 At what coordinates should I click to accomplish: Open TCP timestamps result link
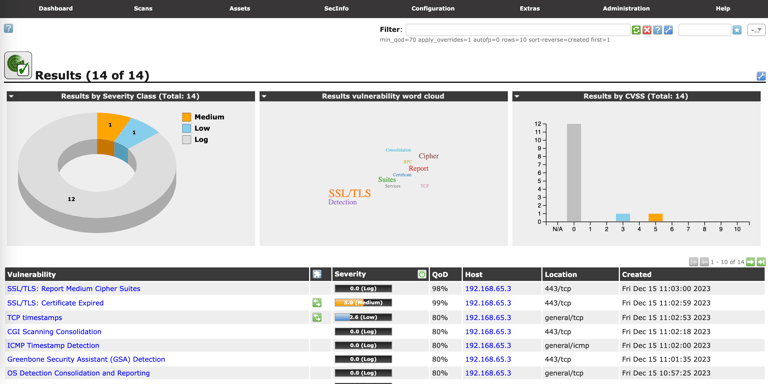point(35,317)
